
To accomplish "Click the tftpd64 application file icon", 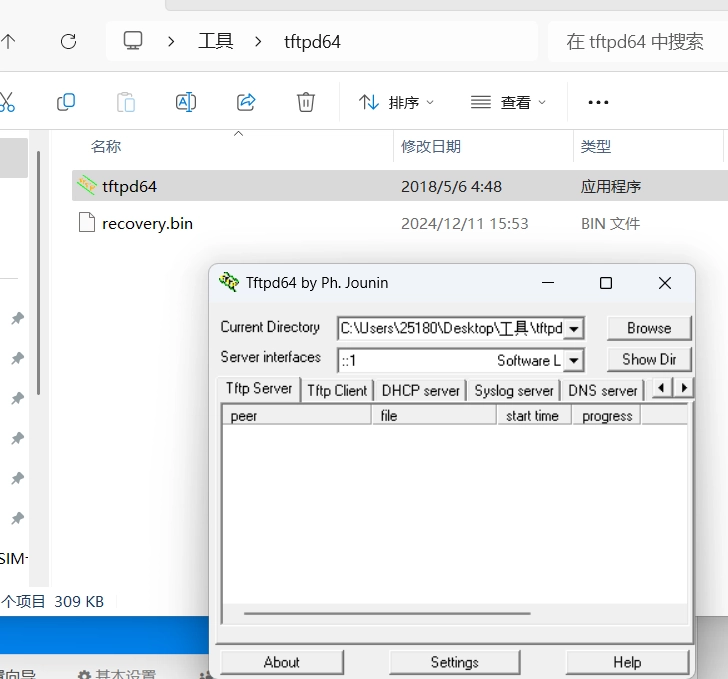I will pos(87,186).
